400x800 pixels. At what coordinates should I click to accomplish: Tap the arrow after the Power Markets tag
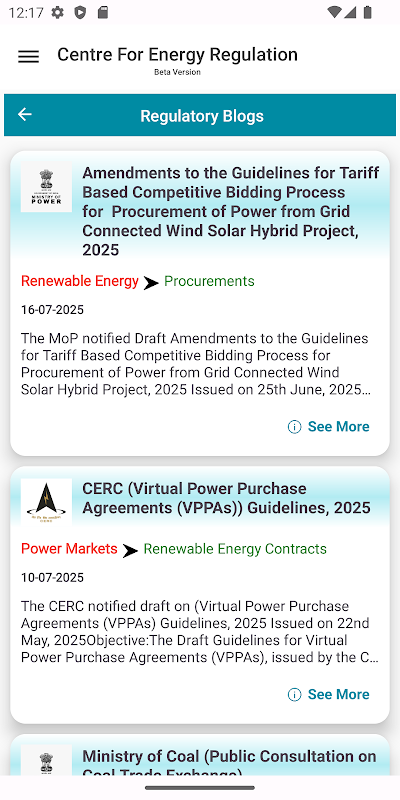pos(130,551)
